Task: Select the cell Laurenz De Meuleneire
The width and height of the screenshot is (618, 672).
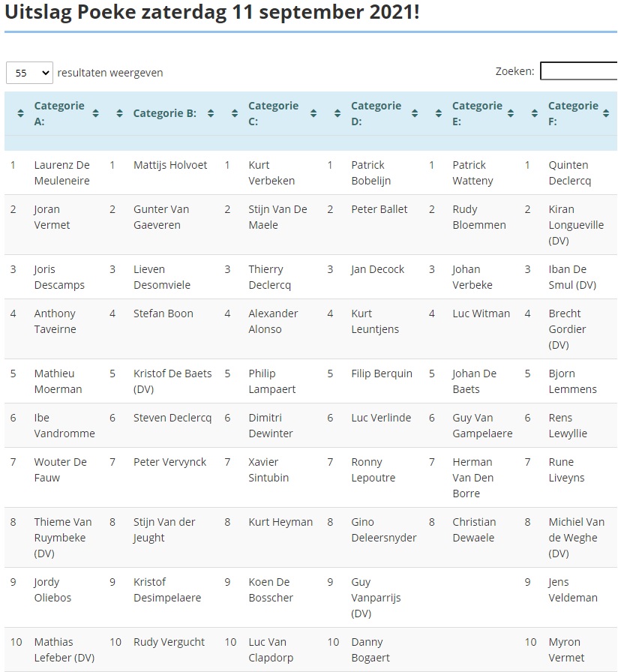Action: point(62,172)
